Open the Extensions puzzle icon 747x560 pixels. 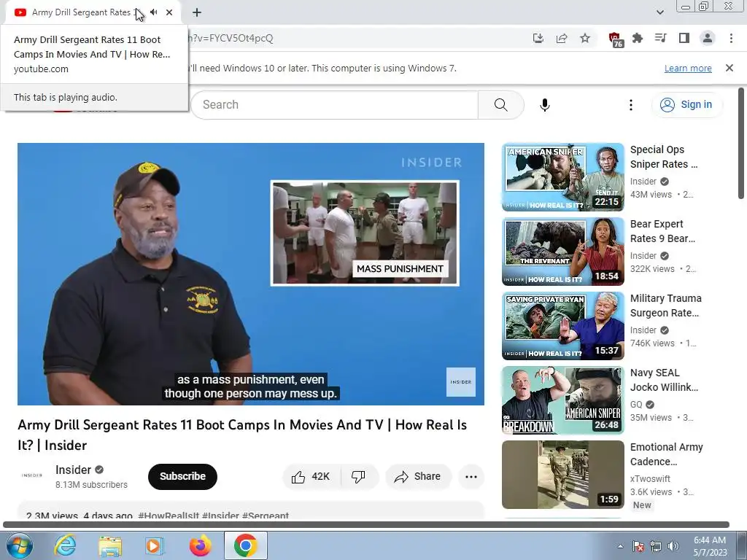638,39
